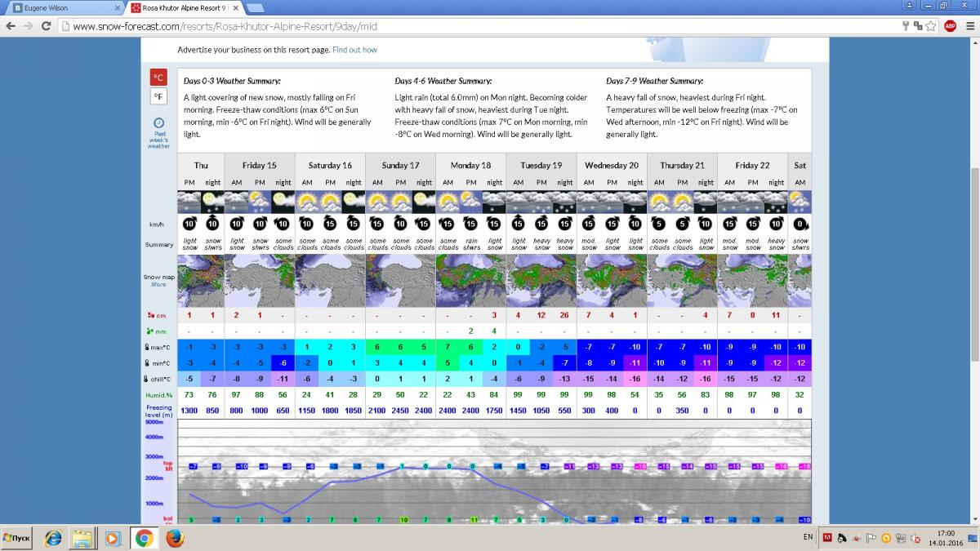Open the translate page icon

917,25
